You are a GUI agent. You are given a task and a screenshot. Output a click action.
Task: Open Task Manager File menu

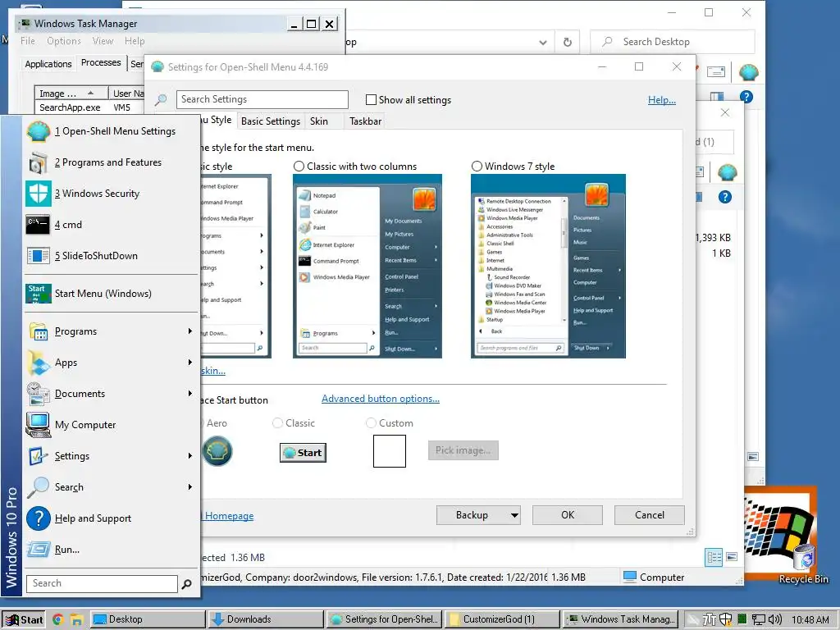(28, 41)
